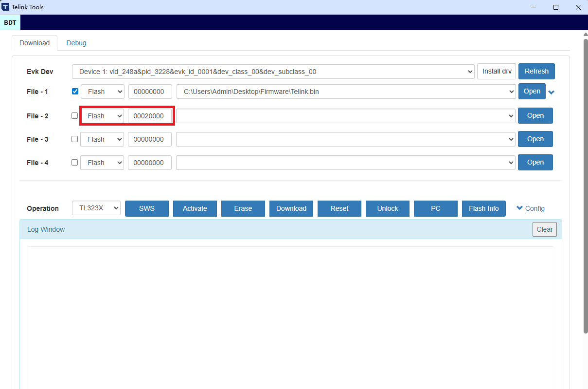The width and height of the screenshot is (588, 389).
Task: Reset the connected Telink device
Action: tap(339, 208)
